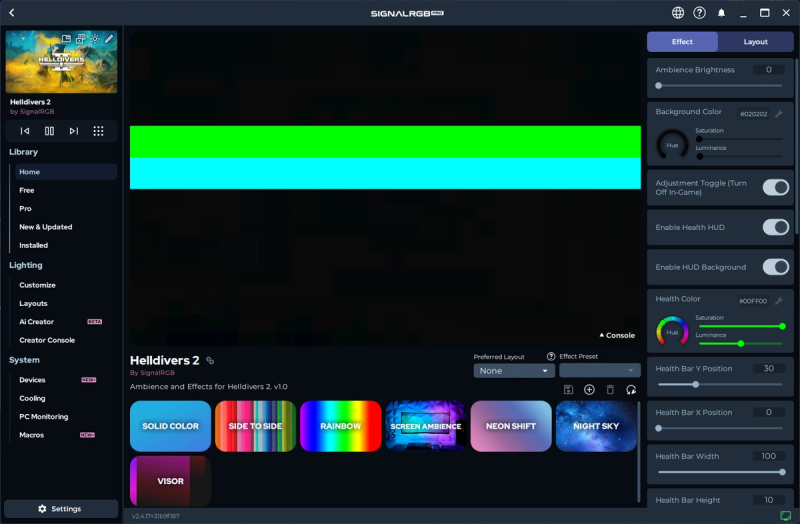Skip to next effect

tap(73, 131)
